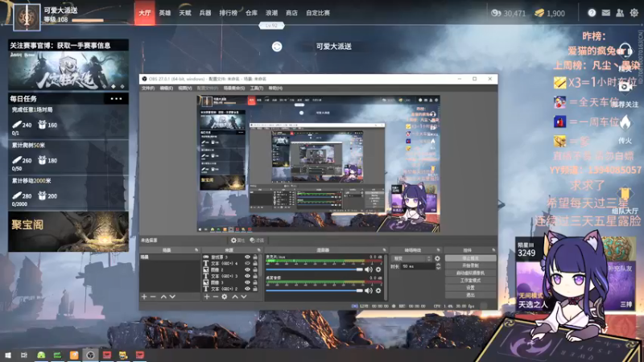Move source down arrow in Sources panel
The width and height of the screenshot is (644, 362).
point(244,296)
